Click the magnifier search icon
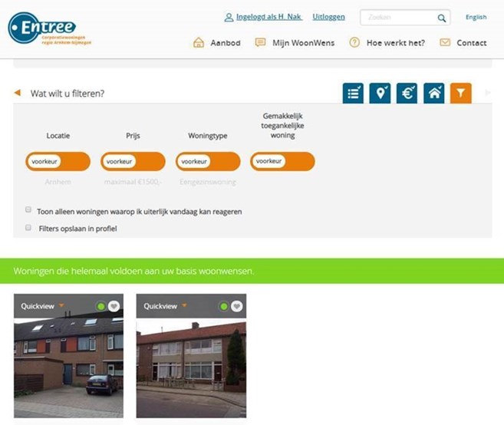The image size is (504, 425). (442, 18)
